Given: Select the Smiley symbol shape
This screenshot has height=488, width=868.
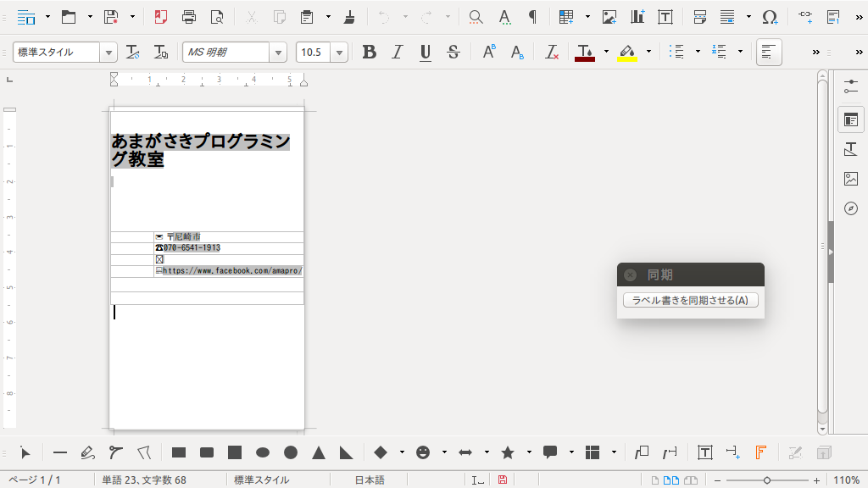Looking at the screenshot, I should (423, 453).
